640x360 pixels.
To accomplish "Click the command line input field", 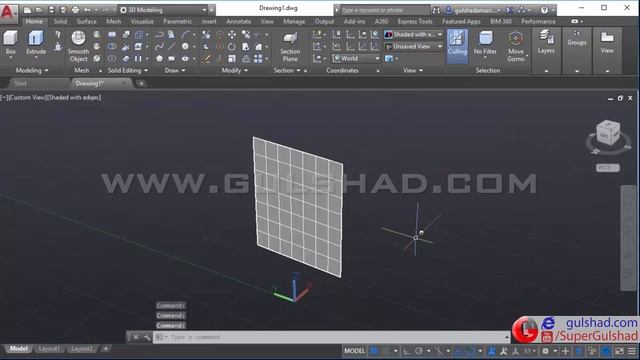I will pos(331,337).
